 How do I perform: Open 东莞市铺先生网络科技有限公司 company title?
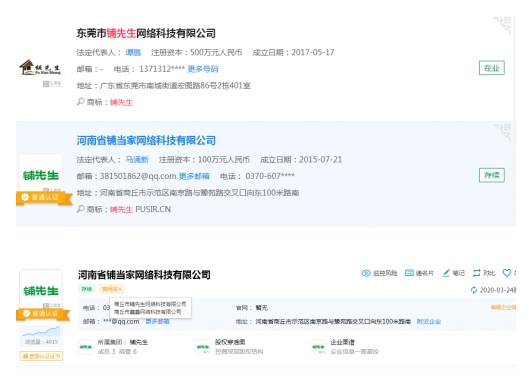146,33
